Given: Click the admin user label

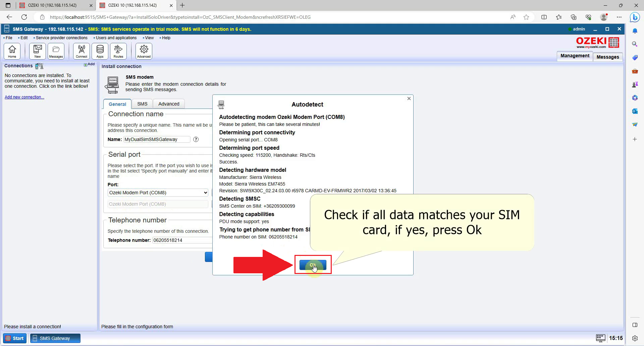Looking at the screenshot, I should point(579,29).
